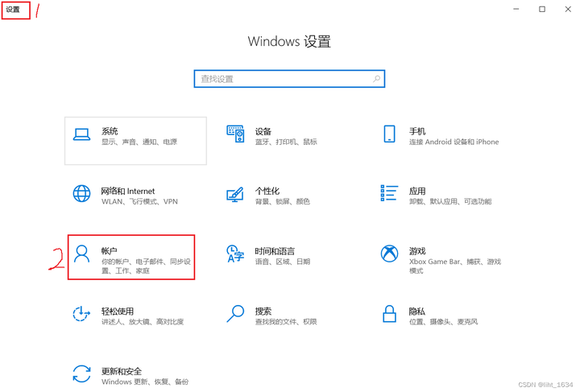
Task: Click the text 语音、区域、日期
Action: pos(282,262)
